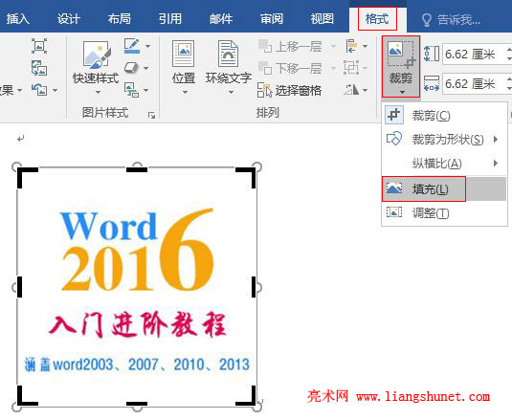Image resolution: width=512 pixels, height=420 pixels.
Task: Expand the rotate dropdown arrow
Action: (x=365, y=90)
